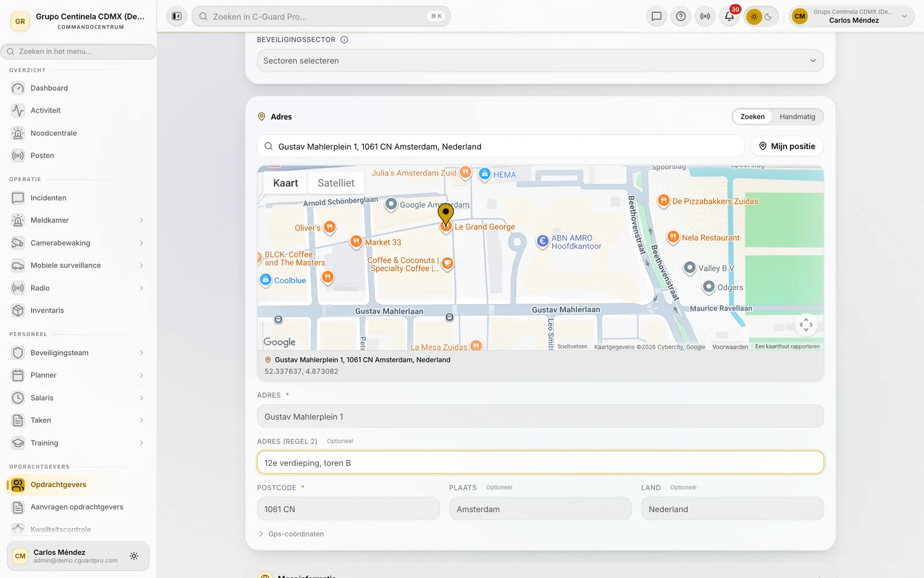
Task: Open the chat messages icon
Action: [x=657, y=16]
